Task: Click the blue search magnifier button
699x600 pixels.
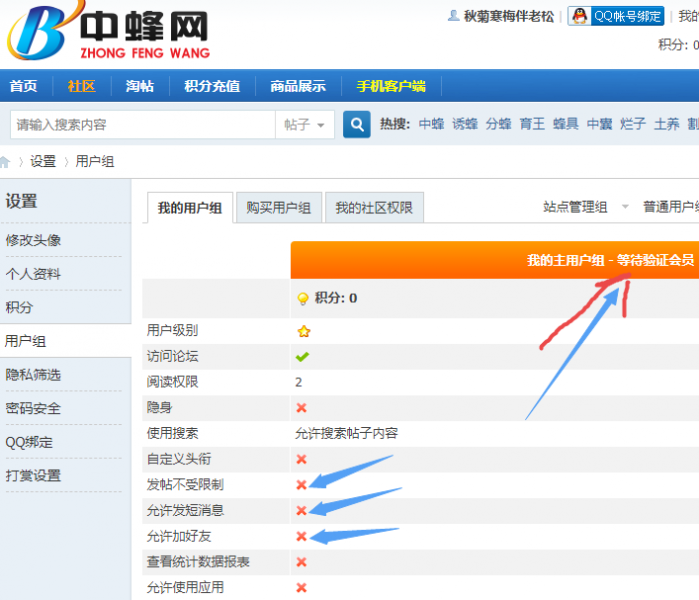Action: (x=356, y=125)
